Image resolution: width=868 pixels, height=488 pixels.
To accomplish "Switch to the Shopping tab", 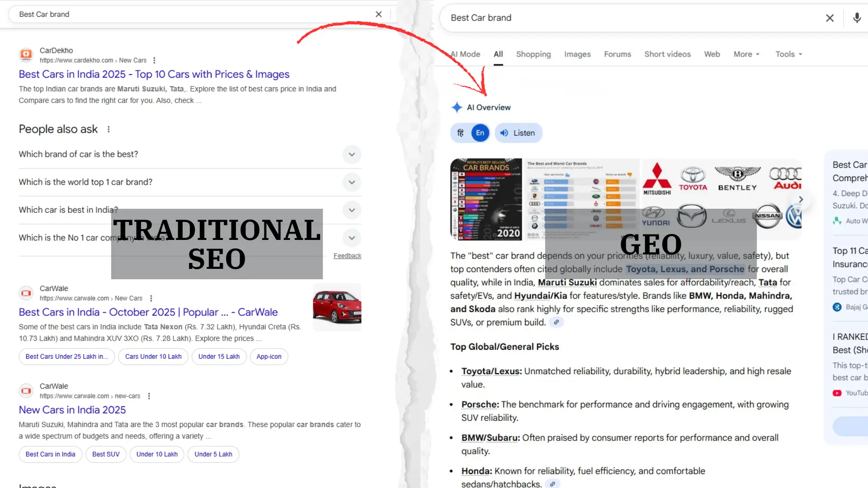I will [533, 54].
